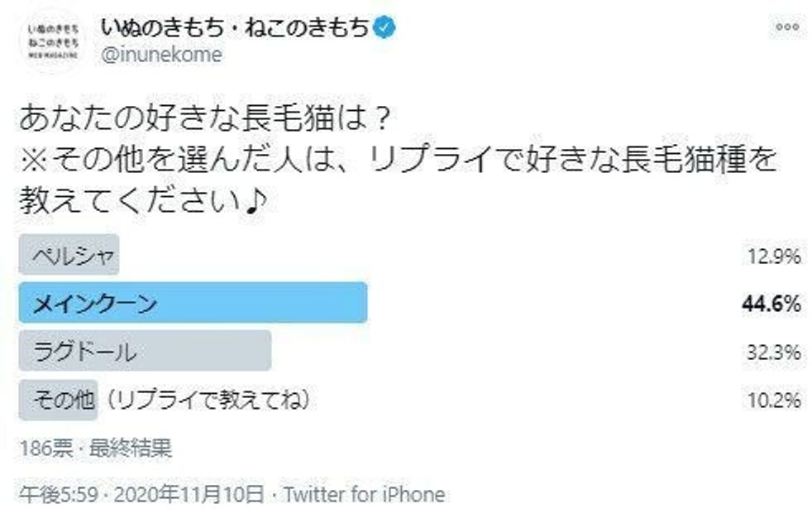Open the いぬのきもち・ねこのきもち display name link

[x=236, y=27]
